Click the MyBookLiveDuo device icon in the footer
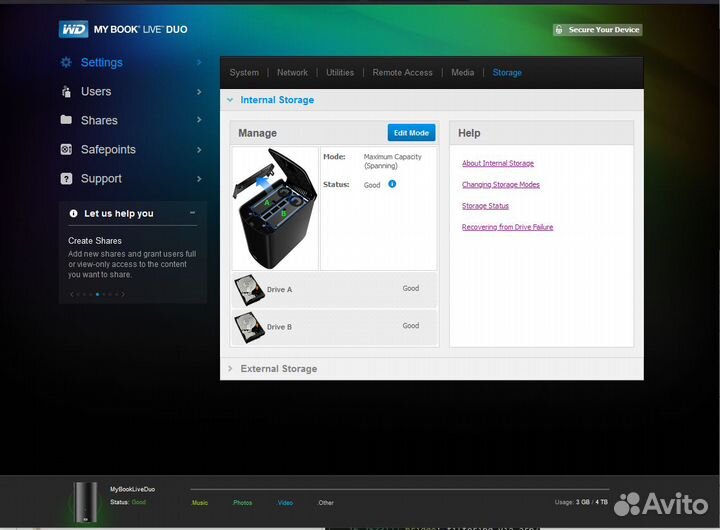Viewport: 720px width, 530px height. pyautogui.click(x=86, y=502)
